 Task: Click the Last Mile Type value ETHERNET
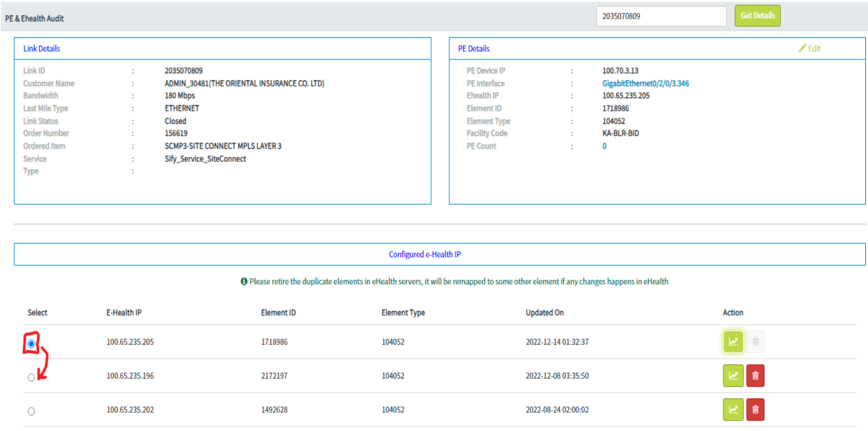point(182,108)
